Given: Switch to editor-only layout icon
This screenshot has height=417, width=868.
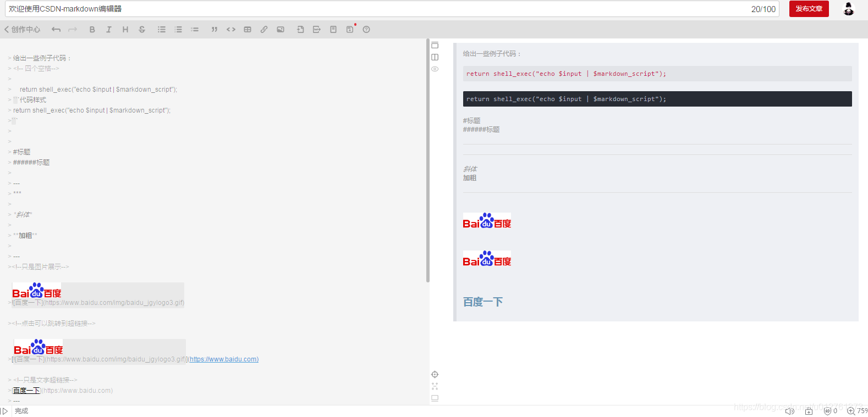Looking at the screenshot, I should pos(435,45).
